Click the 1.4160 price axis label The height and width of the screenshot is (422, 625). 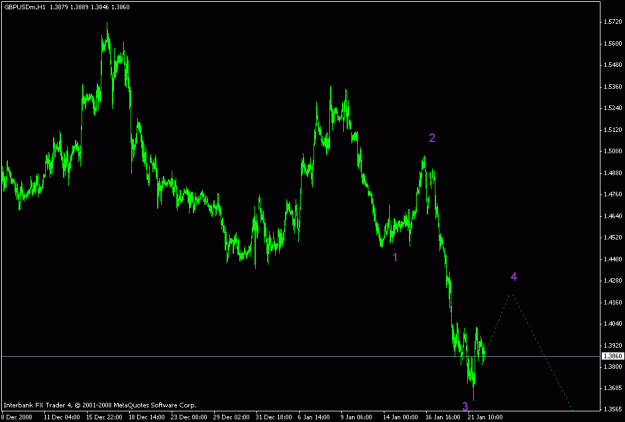pyautogui.click(x=614, y=302)
